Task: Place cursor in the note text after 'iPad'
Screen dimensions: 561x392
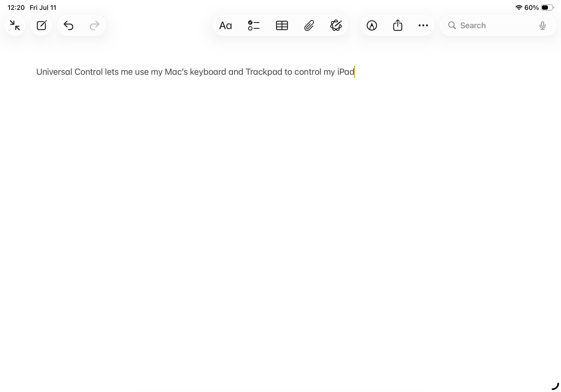Action: (355, 72)
